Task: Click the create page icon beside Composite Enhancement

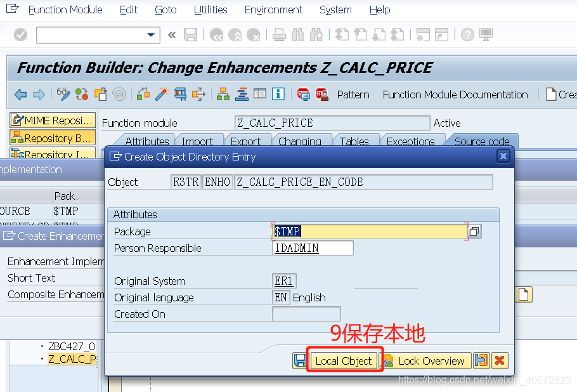Action: [523, 294]
